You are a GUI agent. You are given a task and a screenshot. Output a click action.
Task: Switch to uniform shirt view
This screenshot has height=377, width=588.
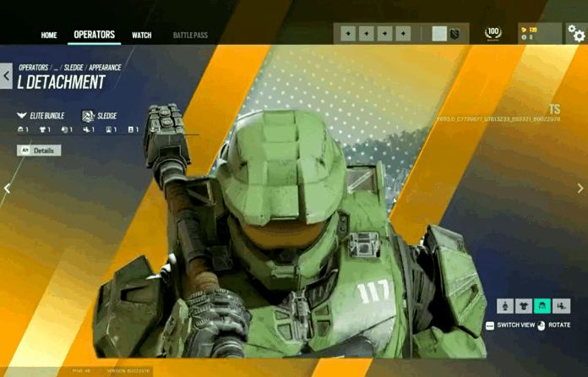tap(524, 306)
